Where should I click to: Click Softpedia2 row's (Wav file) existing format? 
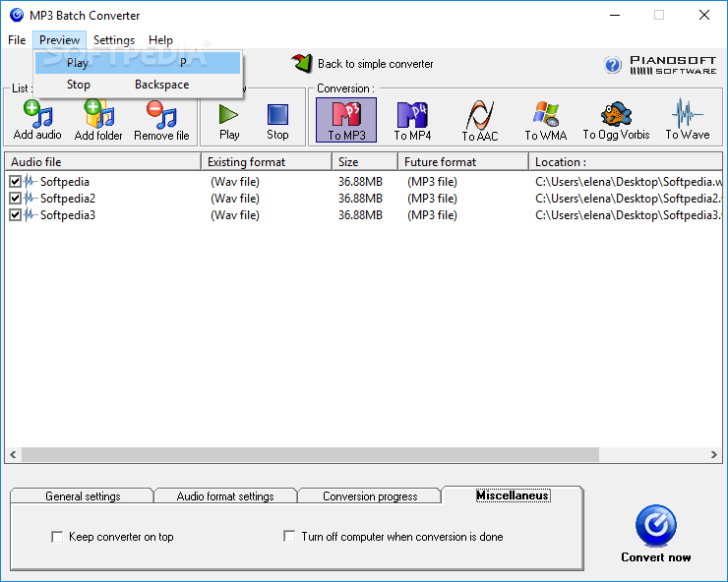point(235,199)
